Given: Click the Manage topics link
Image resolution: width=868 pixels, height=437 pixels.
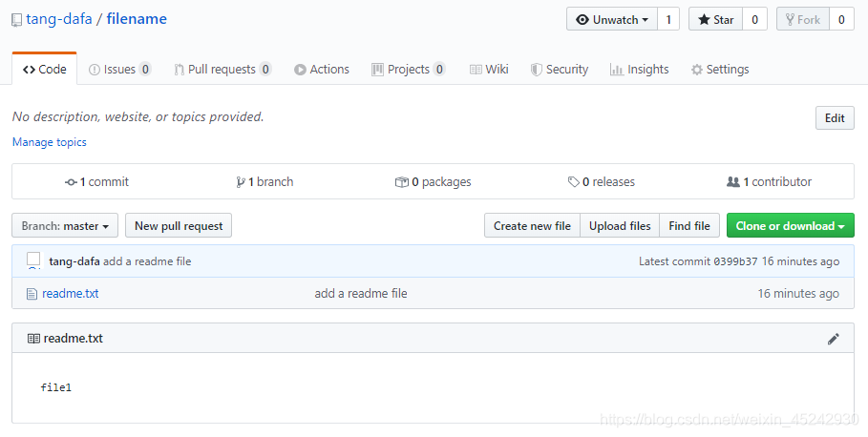Looking at the screenshot, I should pyautogui.click(x=50, y=142).
